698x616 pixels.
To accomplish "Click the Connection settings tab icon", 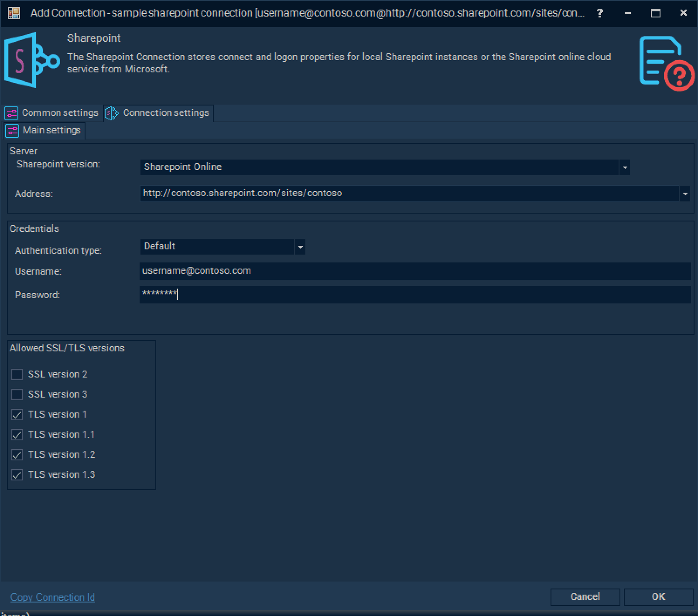I will coord(112,113).
